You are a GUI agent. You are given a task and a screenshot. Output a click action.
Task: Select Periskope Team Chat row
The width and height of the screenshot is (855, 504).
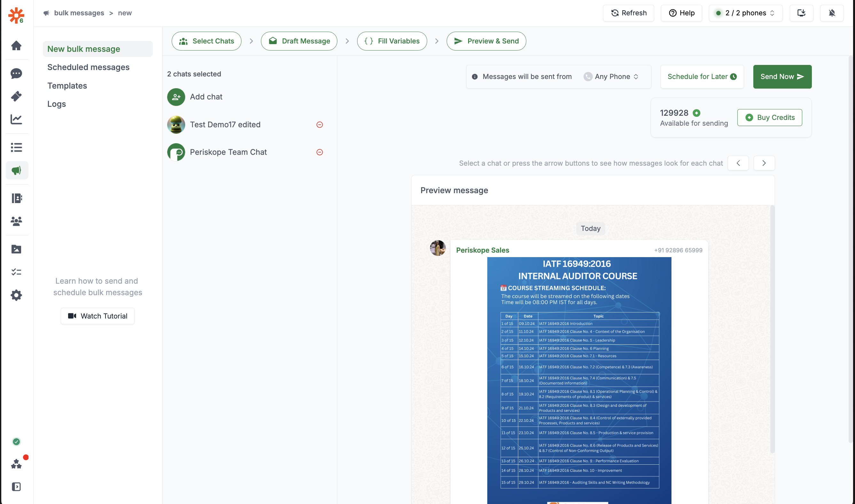(x=245, y=152)
